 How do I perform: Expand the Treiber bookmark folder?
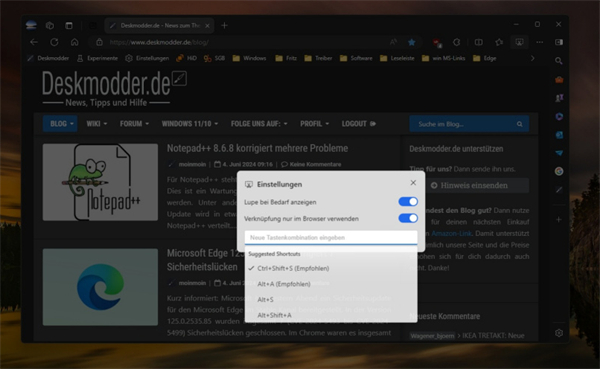[318, 58]
